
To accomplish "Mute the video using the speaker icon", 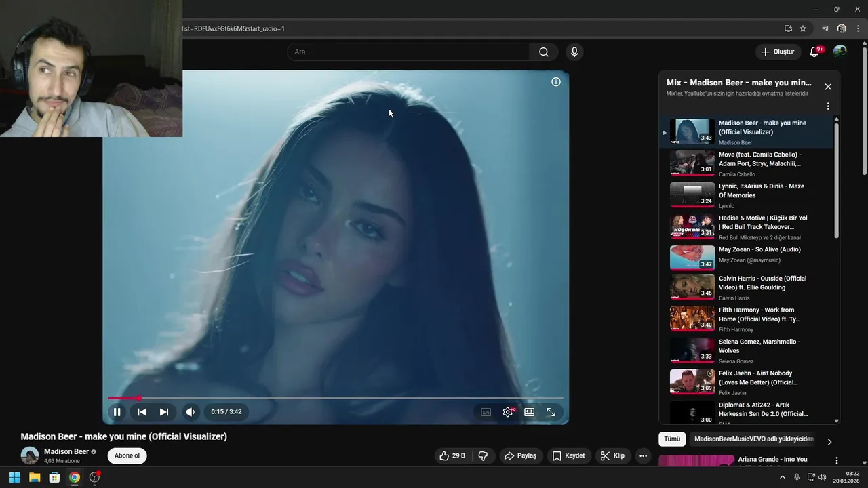I will click(x=191, y=412).
